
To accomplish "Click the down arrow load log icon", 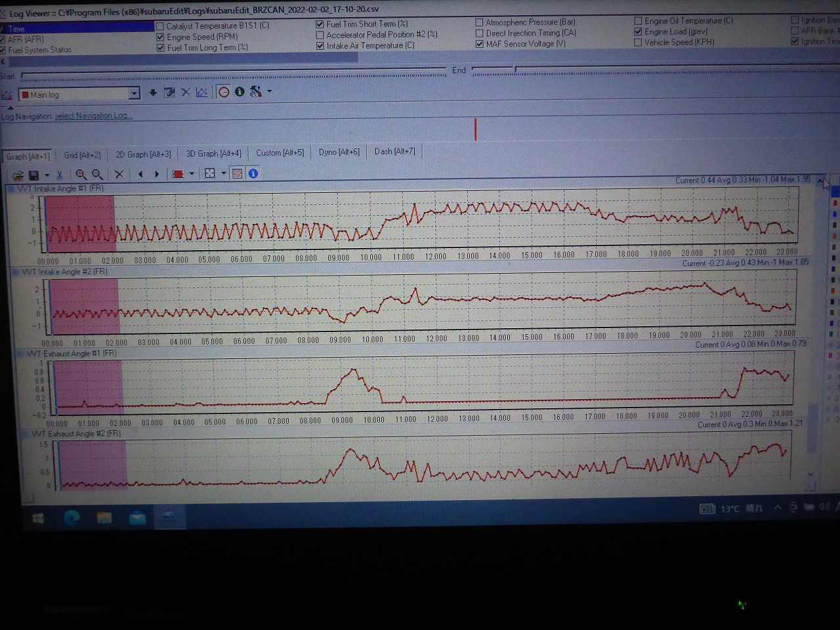I will tap(153, 93).
